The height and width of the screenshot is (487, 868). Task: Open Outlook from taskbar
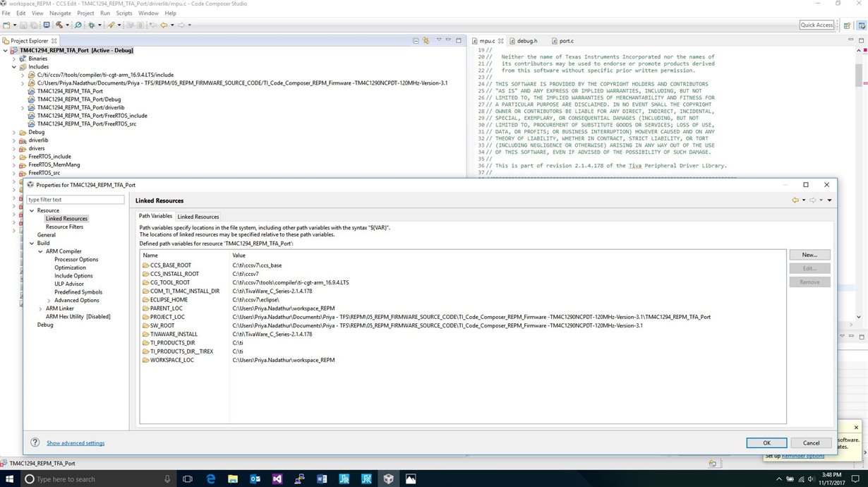pyautogui.click(x=255, y=479)
